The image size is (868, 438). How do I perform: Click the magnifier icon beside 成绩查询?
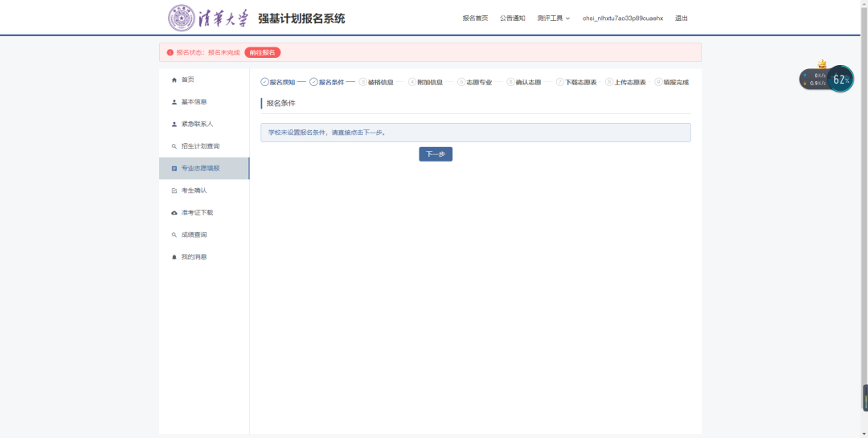tap(174, 235)
